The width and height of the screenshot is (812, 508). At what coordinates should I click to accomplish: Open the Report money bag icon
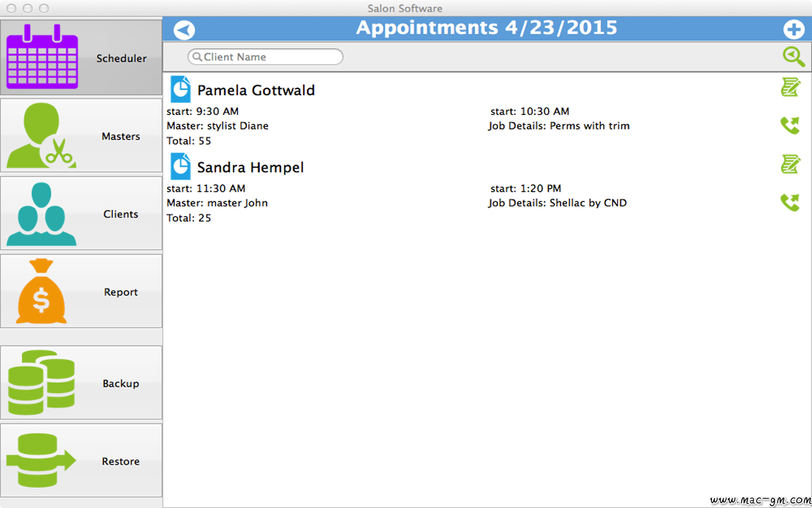[x=41, y=291]
